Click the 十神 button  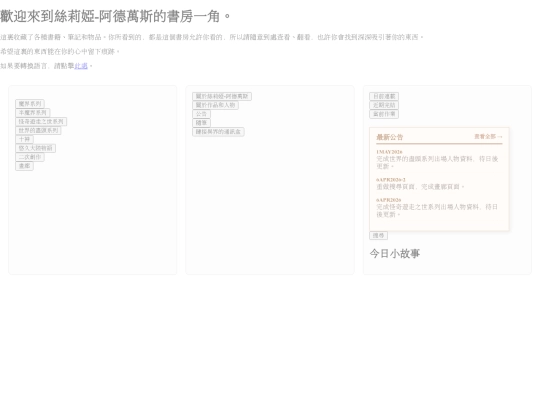[x=24, y=139]
